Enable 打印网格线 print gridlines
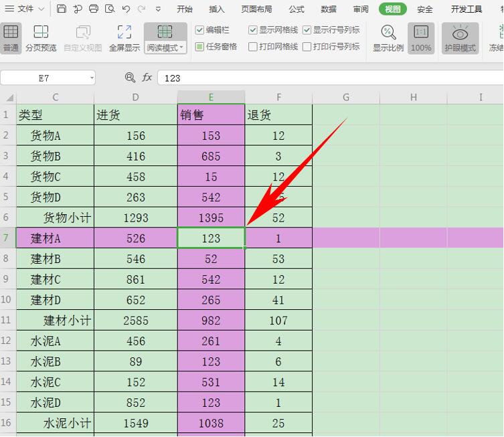504x437 pixels. pyautogui.click(x=252, y=47)
